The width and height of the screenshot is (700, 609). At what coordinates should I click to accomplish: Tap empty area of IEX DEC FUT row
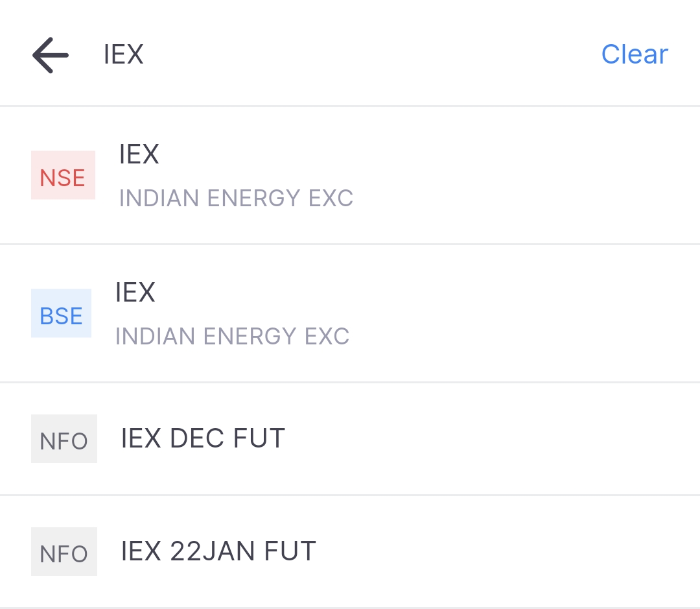tap(491, 439)
